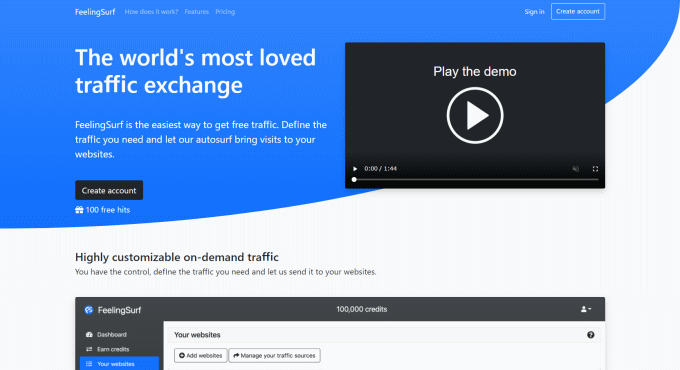This screenshot has height=370, width=680.
Task: Click the Your websites list icon in sidebar
Action: point(89,364)
